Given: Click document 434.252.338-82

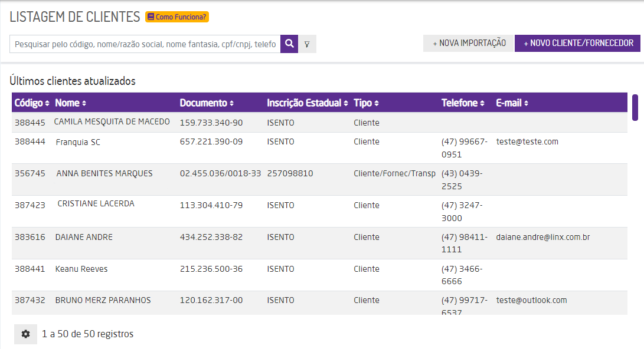Looking at the screenshot, I should tap(211, 237).
